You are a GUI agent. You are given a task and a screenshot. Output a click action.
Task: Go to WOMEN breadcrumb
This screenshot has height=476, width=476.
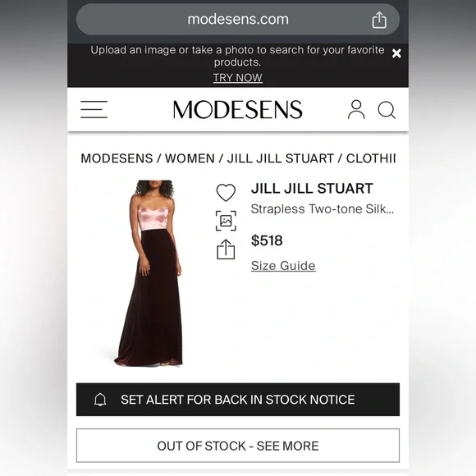pyautogui.click(x=190, y=158)
